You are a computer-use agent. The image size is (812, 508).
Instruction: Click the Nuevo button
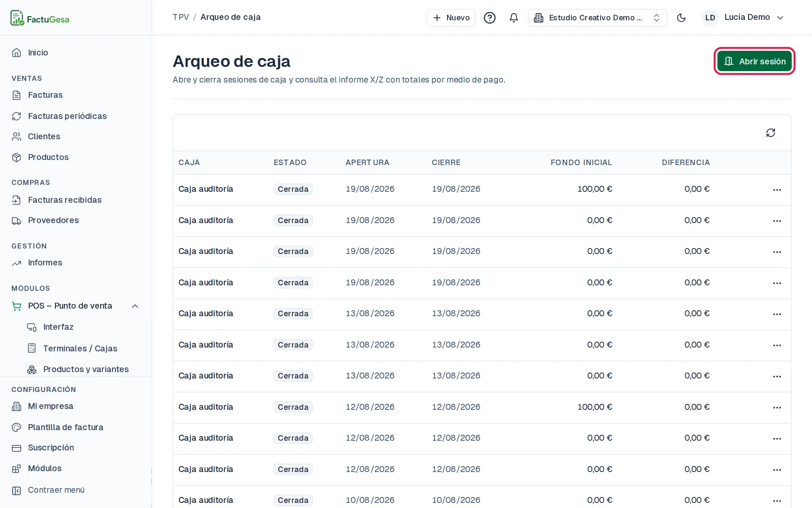[451, 18]
